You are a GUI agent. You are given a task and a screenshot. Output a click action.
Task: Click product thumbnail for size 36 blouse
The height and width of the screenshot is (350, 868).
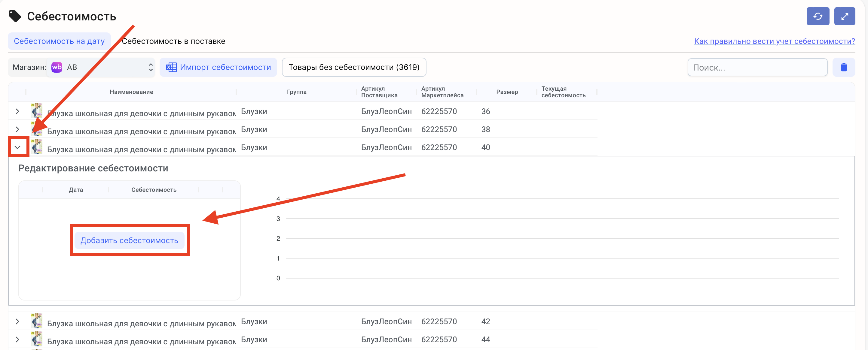click(36, 111)
